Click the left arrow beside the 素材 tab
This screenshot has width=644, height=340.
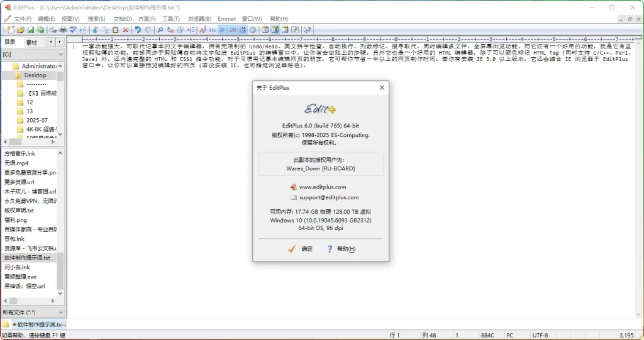[51, 42]
